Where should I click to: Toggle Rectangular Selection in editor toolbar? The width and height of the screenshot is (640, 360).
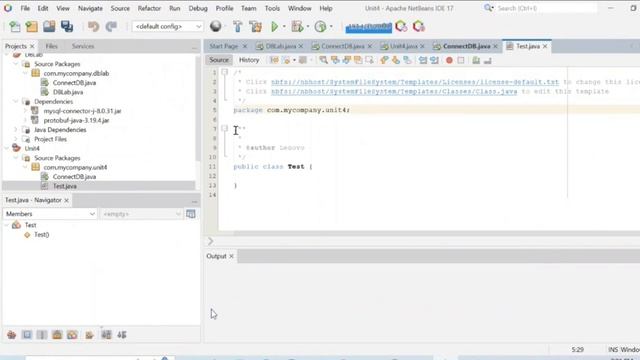click(369, 60)
